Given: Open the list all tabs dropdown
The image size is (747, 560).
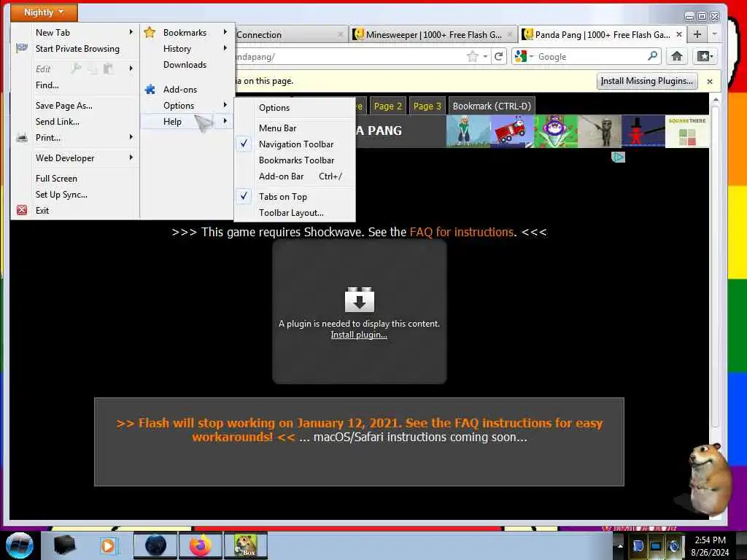Looking at the screenshot, I should (x=714, y=34).
